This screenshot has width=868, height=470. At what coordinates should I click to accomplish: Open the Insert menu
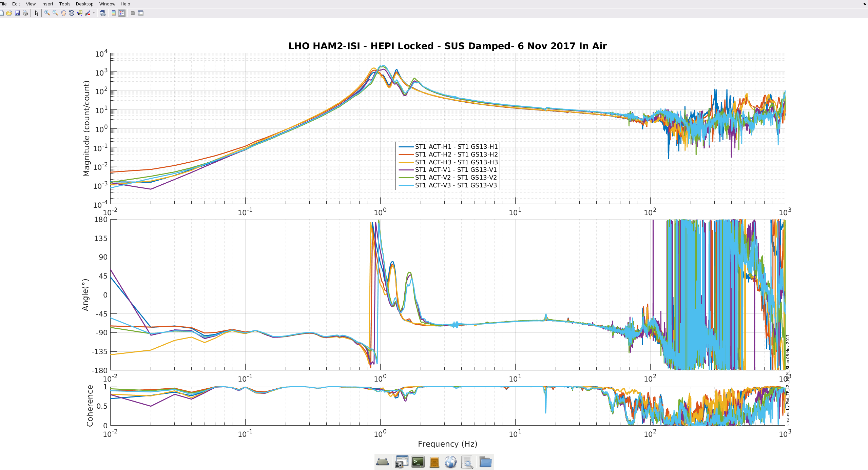[x=47, y=4]
